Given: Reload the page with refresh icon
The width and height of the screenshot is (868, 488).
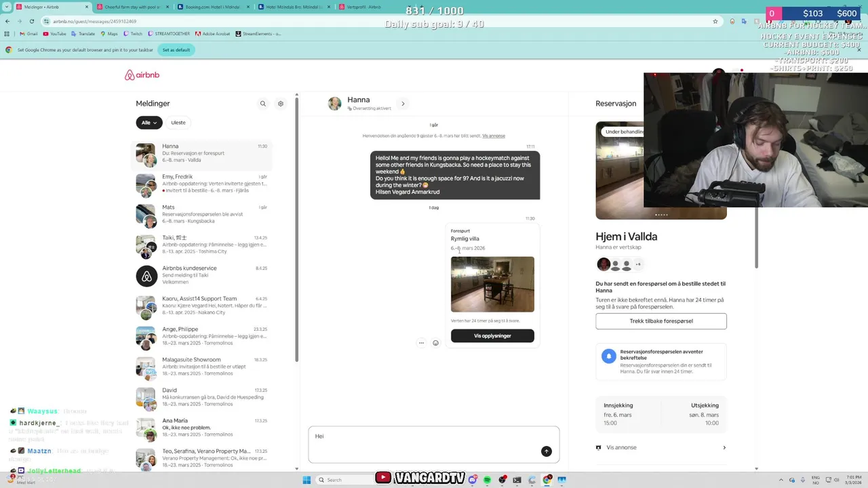Looking at the screenshot, I should (x=31, y=21).
